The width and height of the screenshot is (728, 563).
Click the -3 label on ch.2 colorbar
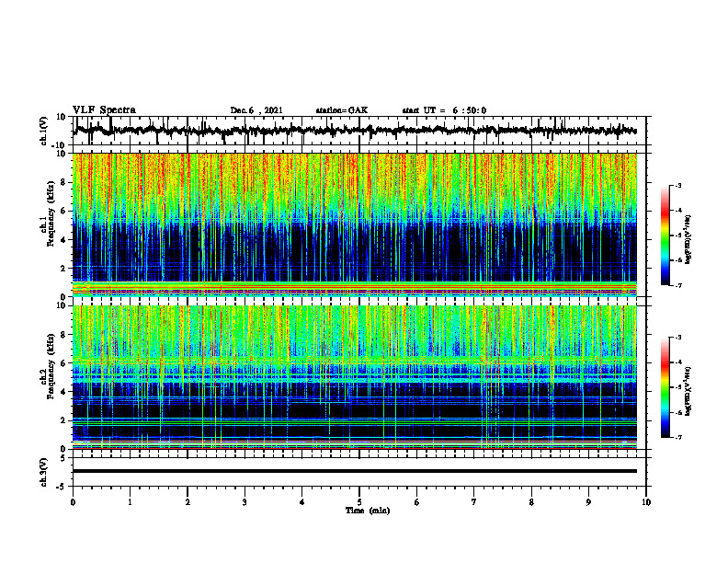[x=677, y=338]
